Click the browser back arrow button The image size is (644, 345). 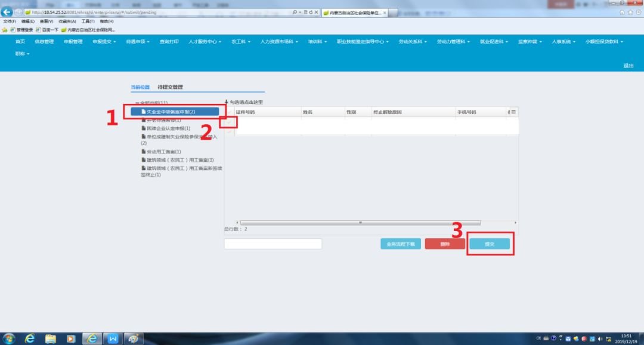coord(8,13)
